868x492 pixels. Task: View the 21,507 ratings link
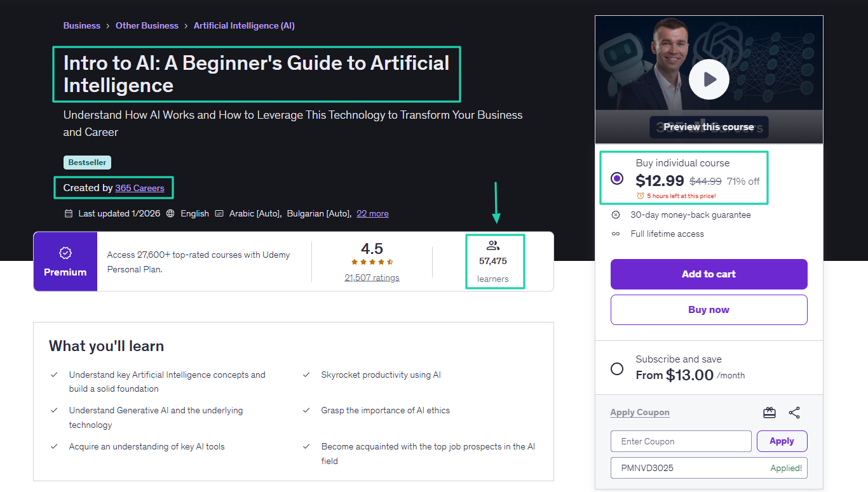(x=372, y=277)
